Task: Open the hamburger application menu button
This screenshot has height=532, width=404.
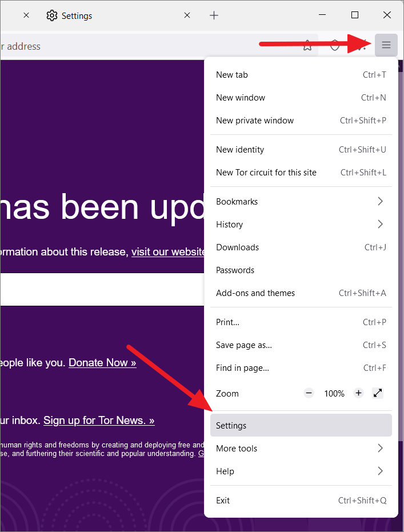Action: (386, 45)
